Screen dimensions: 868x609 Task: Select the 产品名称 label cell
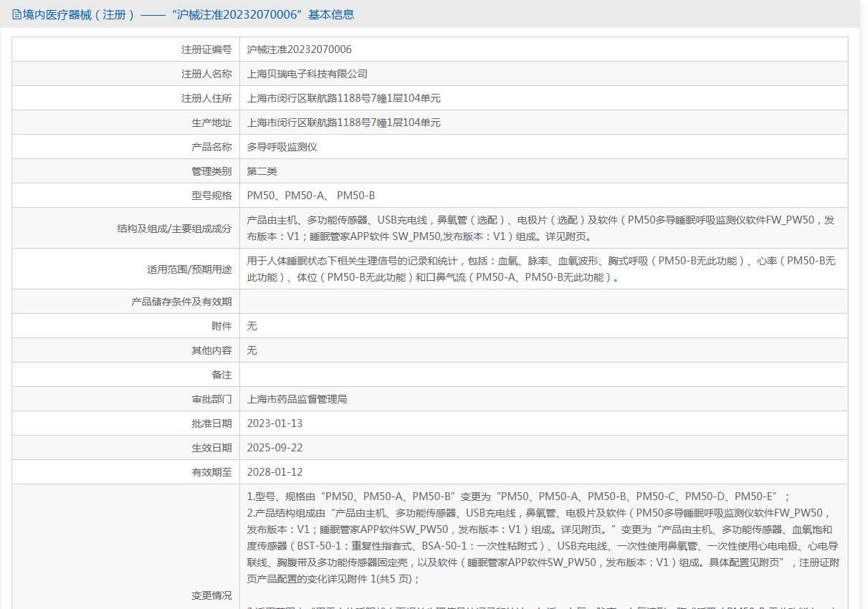click(125, 147)
